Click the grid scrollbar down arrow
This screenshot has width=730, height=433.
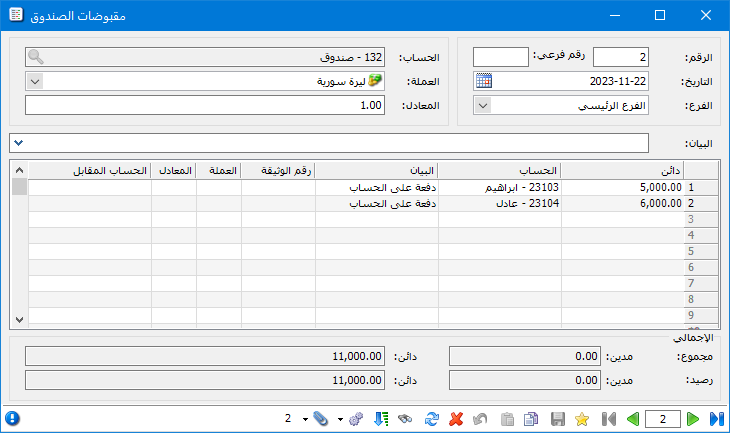pyautogui.click(x=19, y=320)
